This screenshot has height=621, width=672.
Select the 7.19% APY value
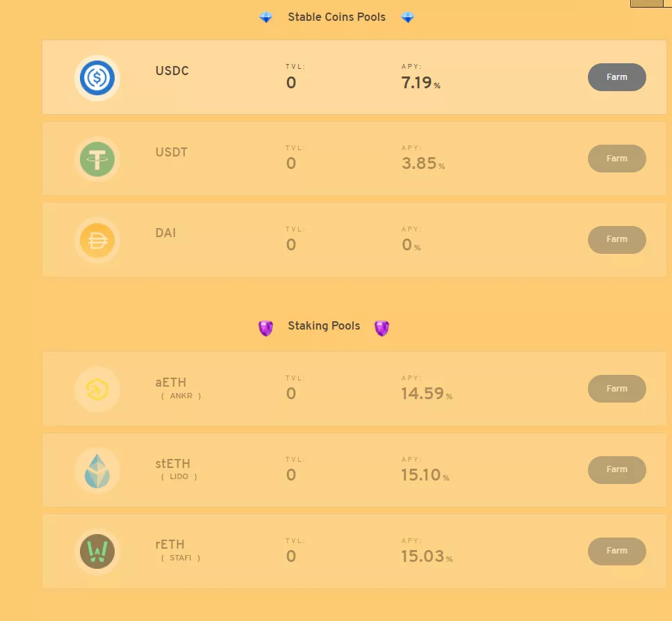coord(420,83)
